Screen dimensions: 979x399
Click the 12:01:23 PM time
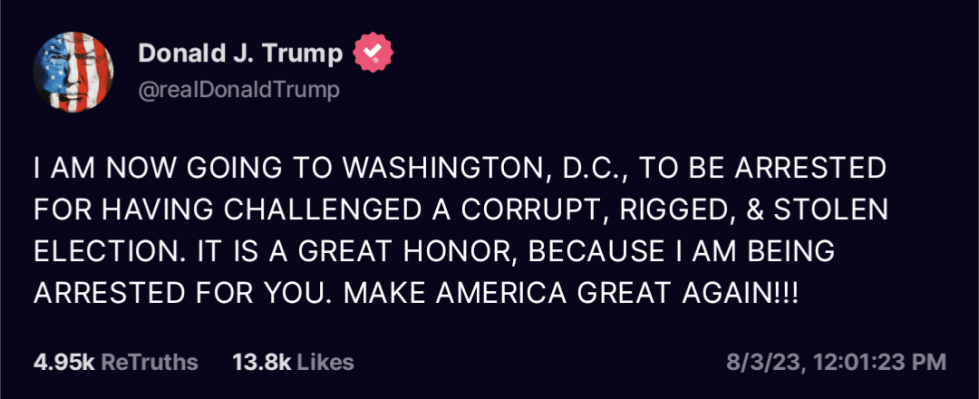pyautogui.click(x=877, y=362)
